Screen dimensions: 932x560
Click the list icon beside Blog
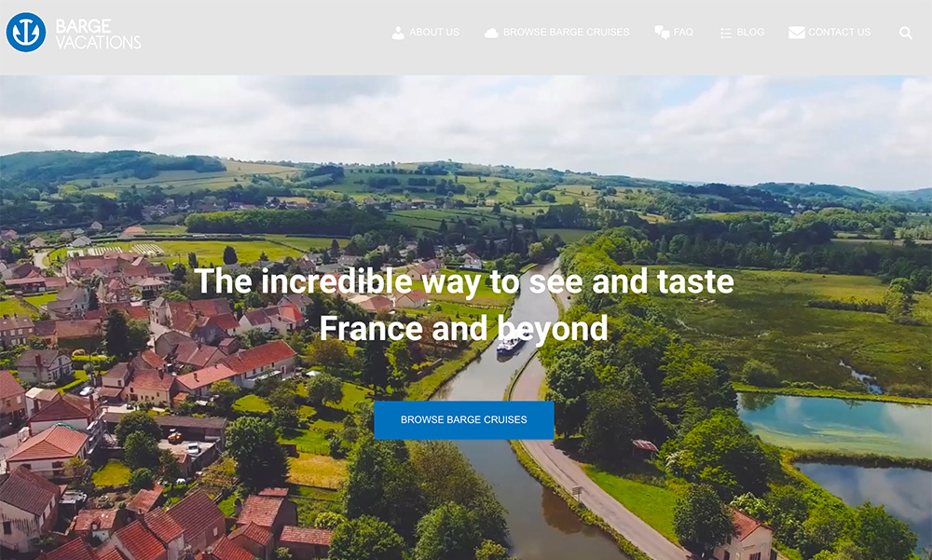tap(726, 33)
